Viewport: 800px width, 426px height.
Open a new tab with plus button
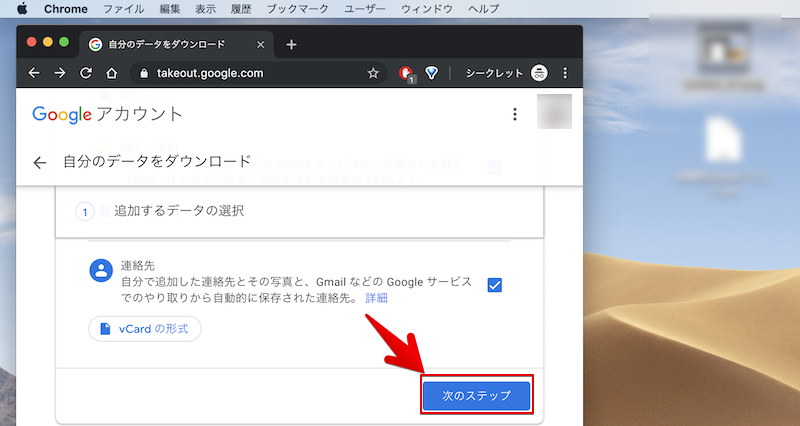pos(292,44)
